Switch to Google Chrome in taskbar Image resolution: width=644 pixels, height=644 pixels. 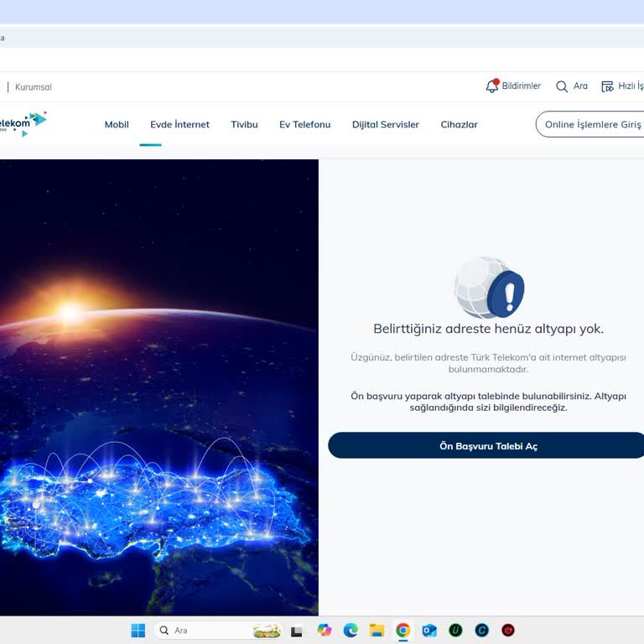[402, 630]
